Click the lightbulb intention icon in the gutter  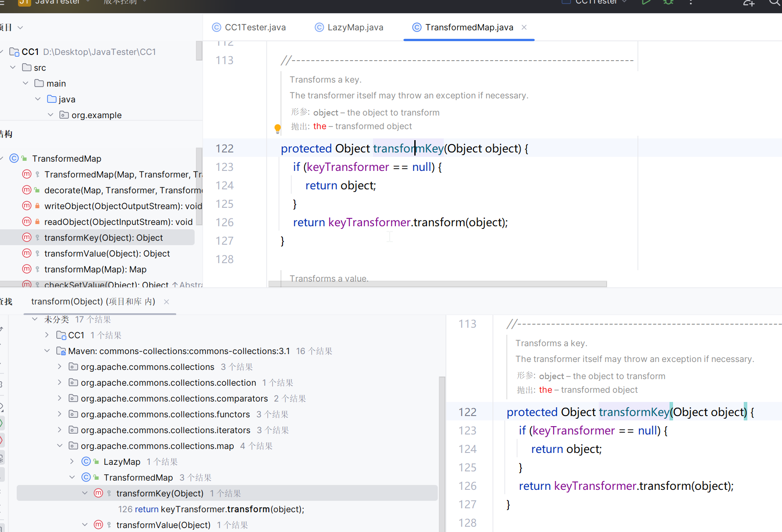coord(278,128)
